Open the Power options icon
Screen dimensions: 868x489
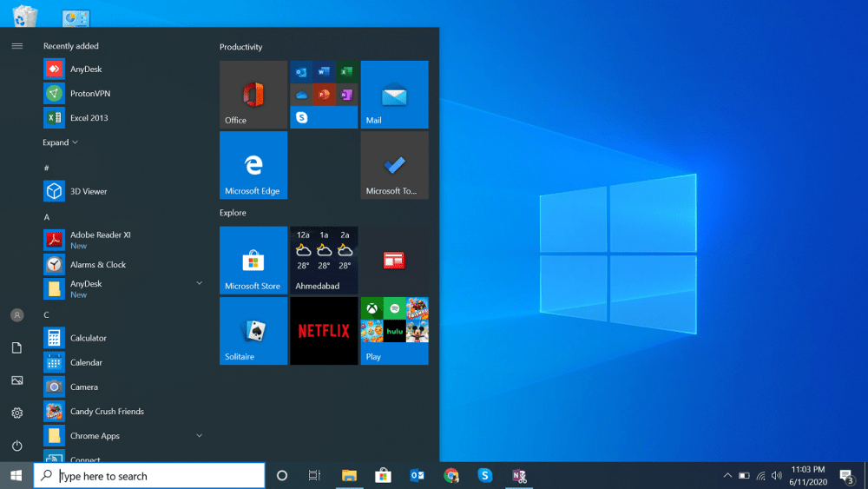click(16, 446)
